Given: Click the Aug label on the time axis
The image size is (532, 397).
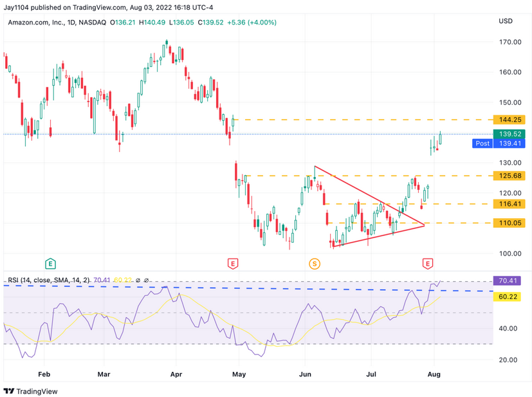Looking at the screenshot, I should [434, 374].
